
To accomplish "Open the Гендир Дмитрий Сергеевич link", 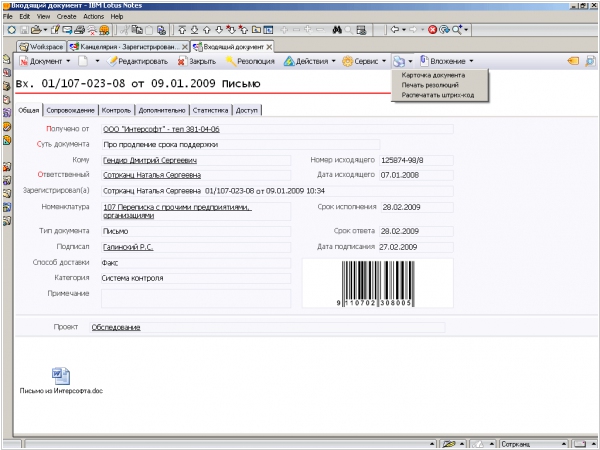I will pyautogui.click(x=150, y=160).
